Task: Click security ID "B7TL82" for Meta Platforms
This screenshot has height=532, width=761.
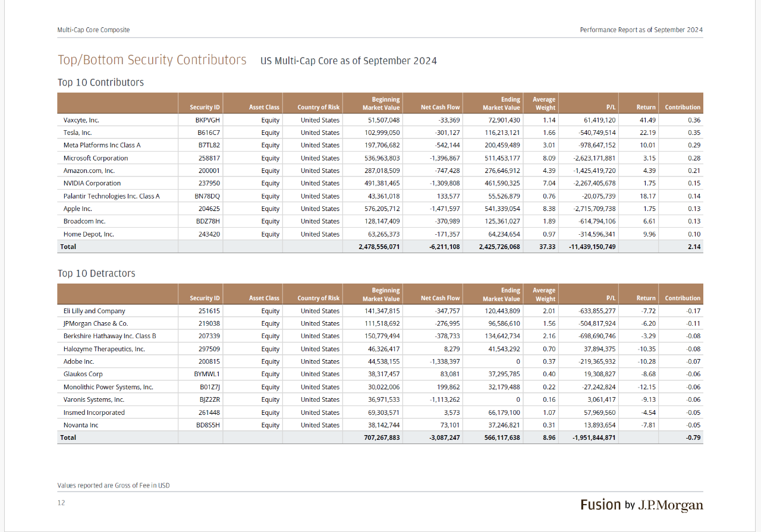Action: [x=209, y=145]
